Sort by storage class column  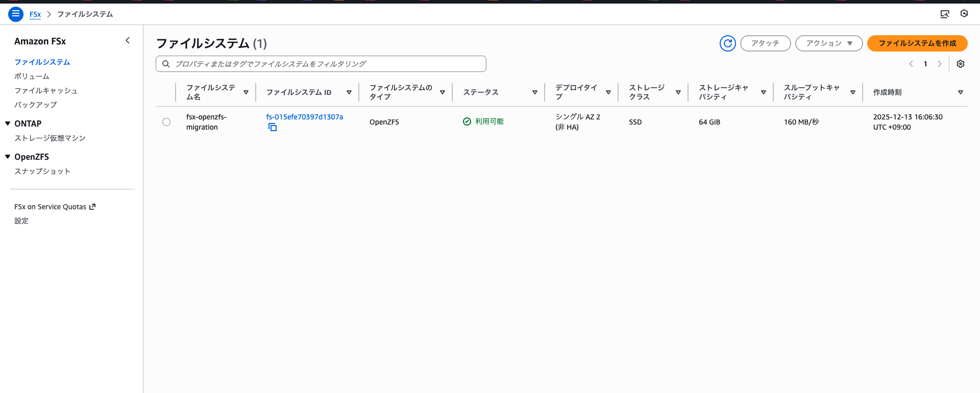(x=678, y=92)
